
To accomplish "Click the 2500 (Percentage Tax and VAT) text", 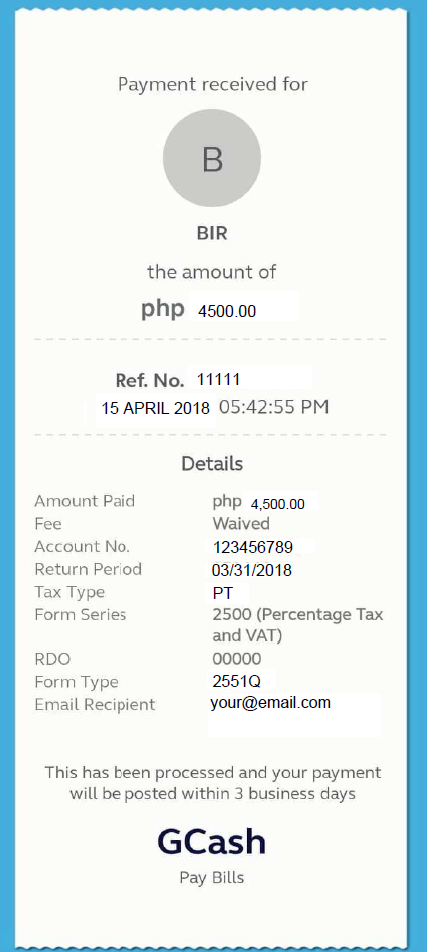I will pos(298,625).
